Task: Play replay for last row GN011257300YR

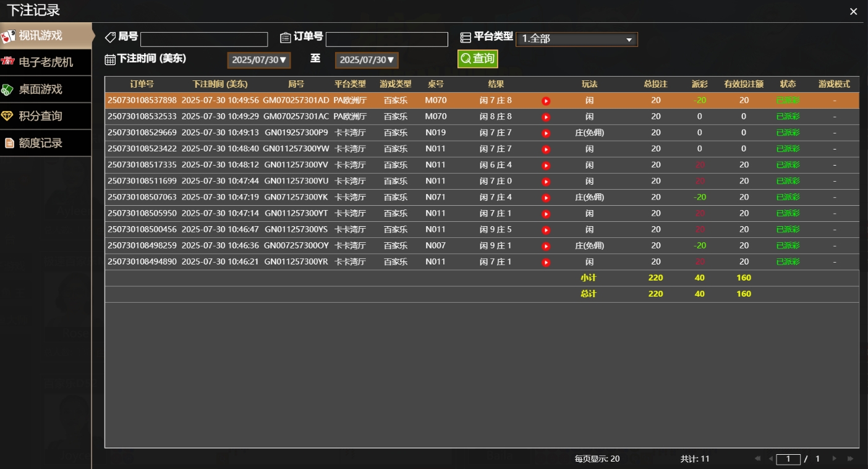Action: click(x=546, y=262)
